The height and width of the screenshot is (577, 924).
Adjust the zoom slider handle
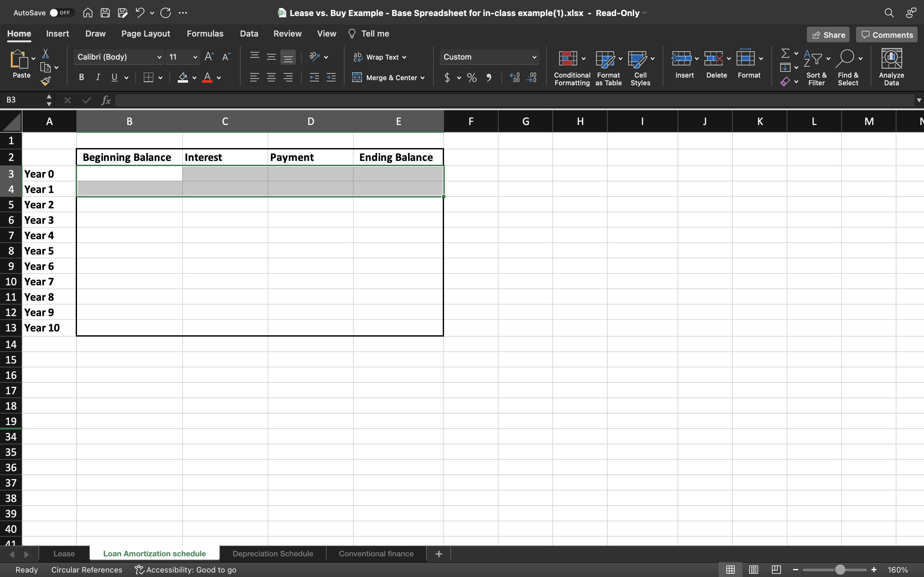pos(840,570)
